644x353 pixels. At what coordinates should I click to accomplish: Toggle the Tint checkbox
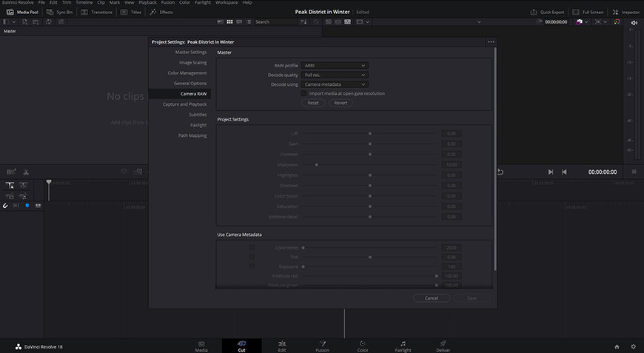click(x=252, y=257)
